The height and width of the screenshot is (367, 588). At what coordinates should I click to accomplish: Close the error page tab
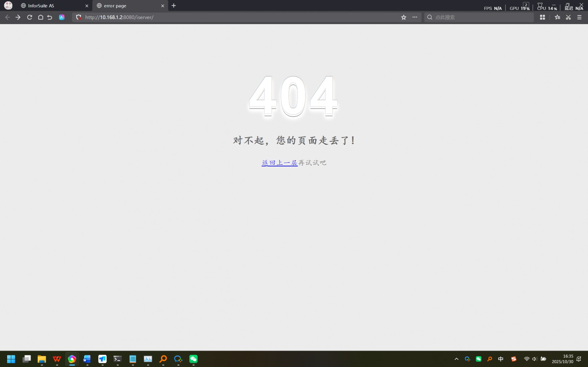point(162,6)
